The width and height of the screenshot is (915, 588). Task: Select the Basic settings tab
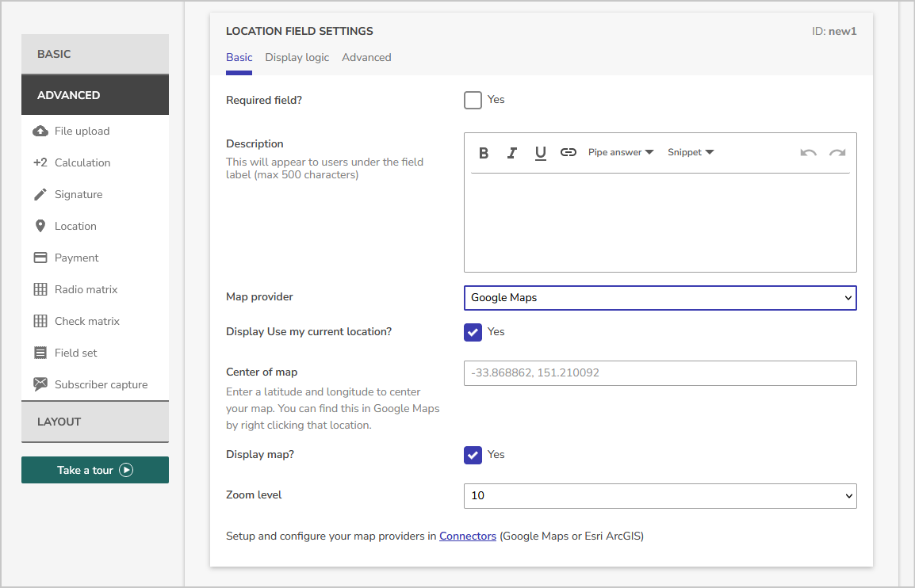239,58
